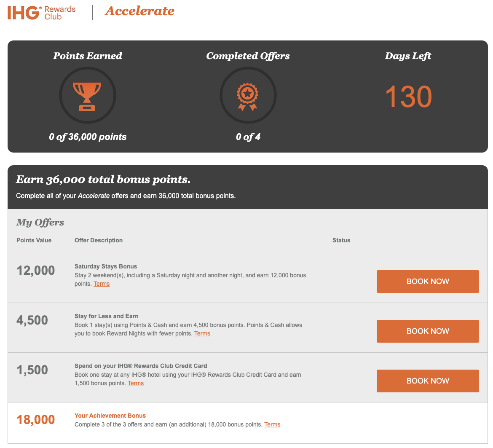Click the Completed Offers ribbon badge icon
Screen dimensions: 493x448
(x=248, y=97)
